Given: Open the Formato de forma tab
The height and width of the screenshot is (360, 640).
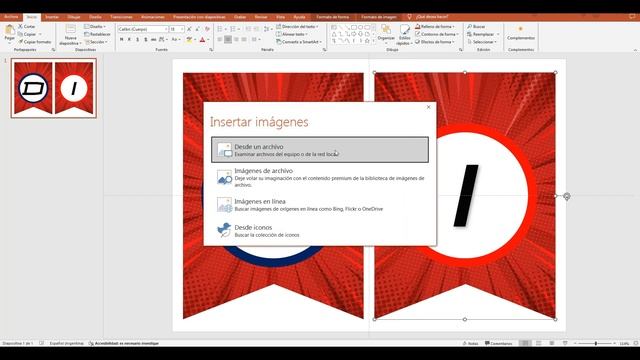Looking at the screenshot, I should [333, 17].
